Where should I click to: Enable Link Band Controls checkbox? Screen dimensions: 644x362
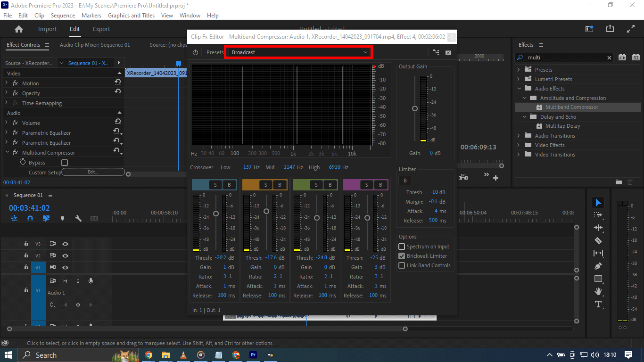[402, 265]
